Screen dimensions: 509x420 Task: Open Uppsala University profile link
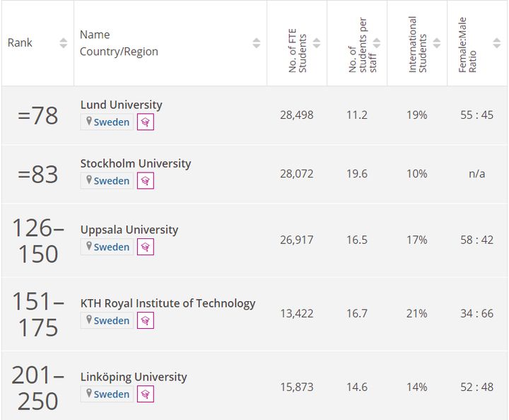(x=129, y=229)
